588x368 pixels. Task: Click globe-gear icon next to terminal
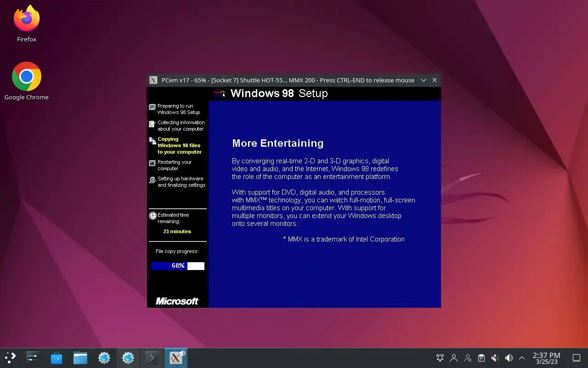coord(128,358)
